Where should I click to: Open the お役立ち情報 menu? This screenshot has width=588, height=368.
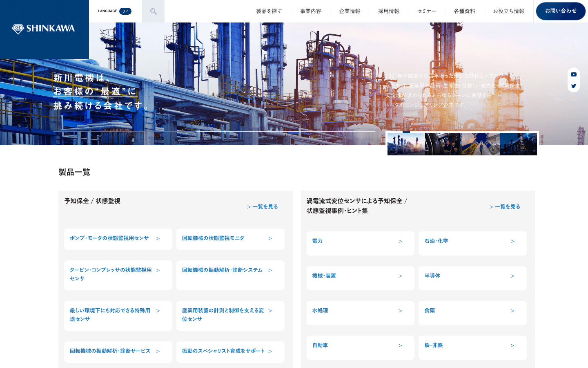pos(509,11)
